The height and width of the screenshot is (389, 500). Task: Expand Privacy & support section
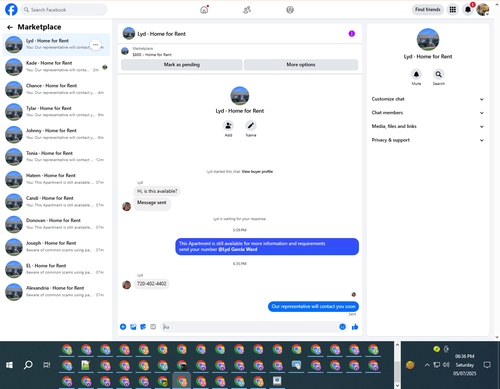(428, 140)
